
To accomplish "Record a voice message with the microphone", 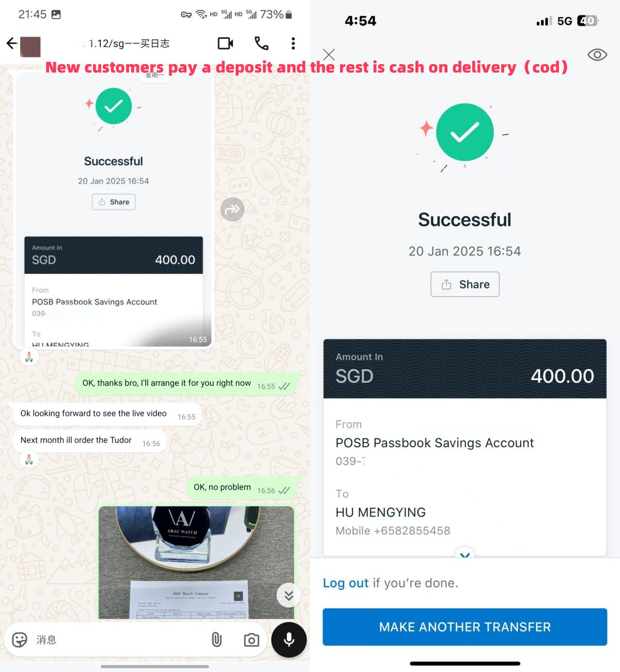I will pos(289,640).
